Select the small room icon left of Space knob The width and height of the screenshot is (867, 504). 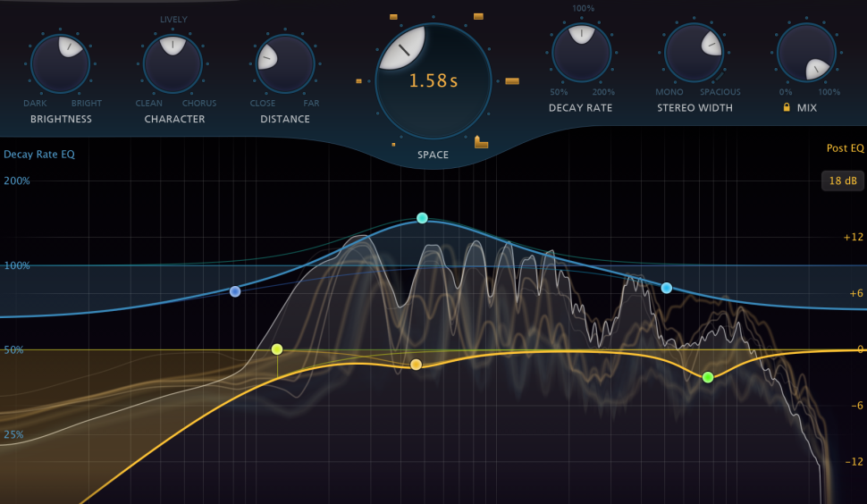pos(358,81)
